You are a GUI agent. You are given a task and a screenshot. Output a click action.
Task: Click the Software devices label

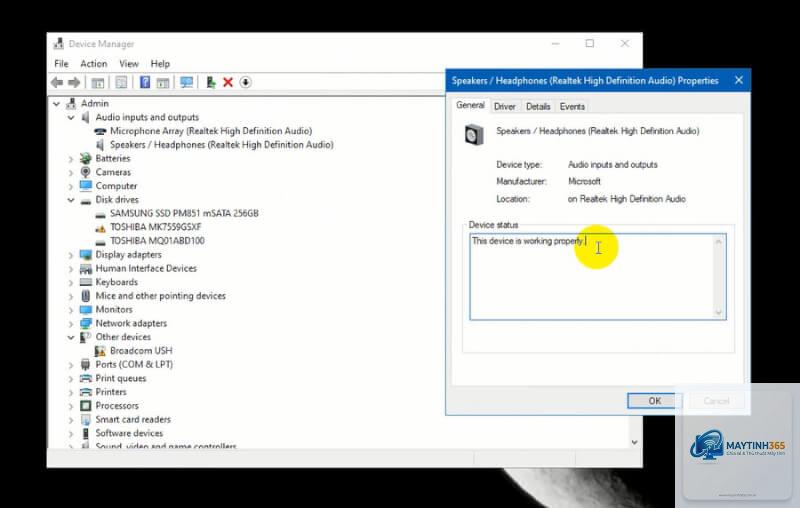pos(129,433)
